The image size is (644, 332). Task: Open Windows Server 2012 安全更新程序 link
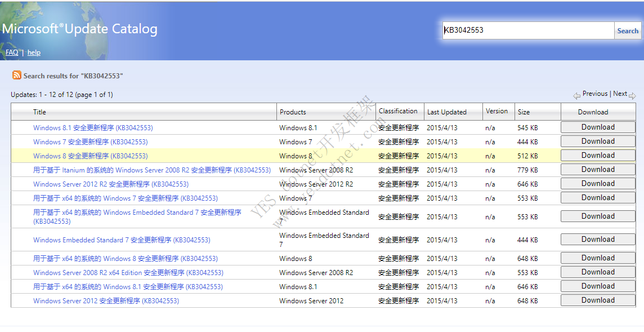[x=106, y=301]
